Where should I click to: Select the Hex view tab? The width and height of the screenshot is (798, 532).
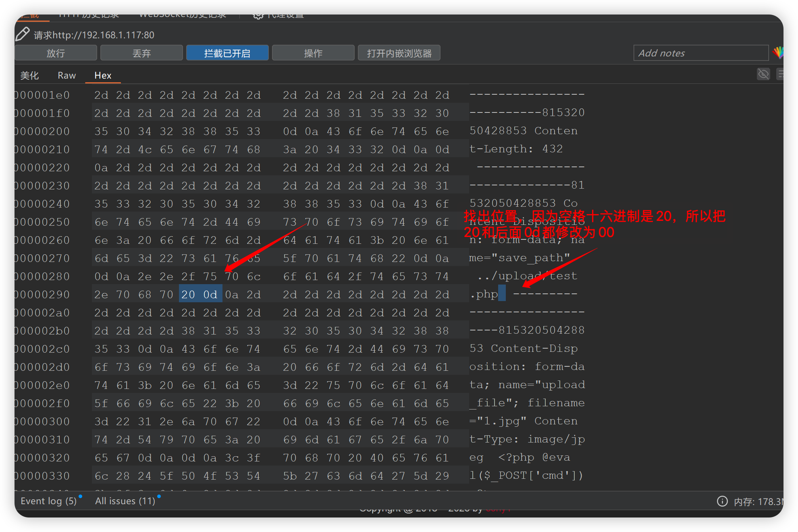[x=103, y=75]
